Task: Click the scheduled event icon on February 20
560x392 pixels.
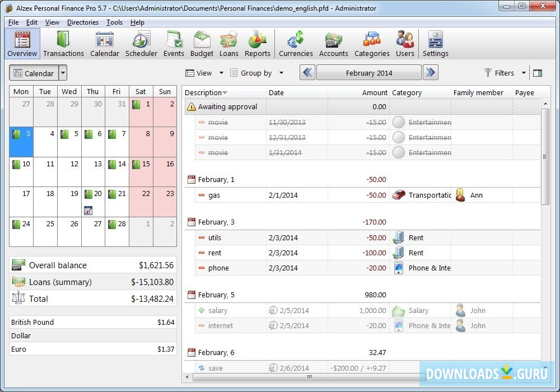Action: click(88, 211)
